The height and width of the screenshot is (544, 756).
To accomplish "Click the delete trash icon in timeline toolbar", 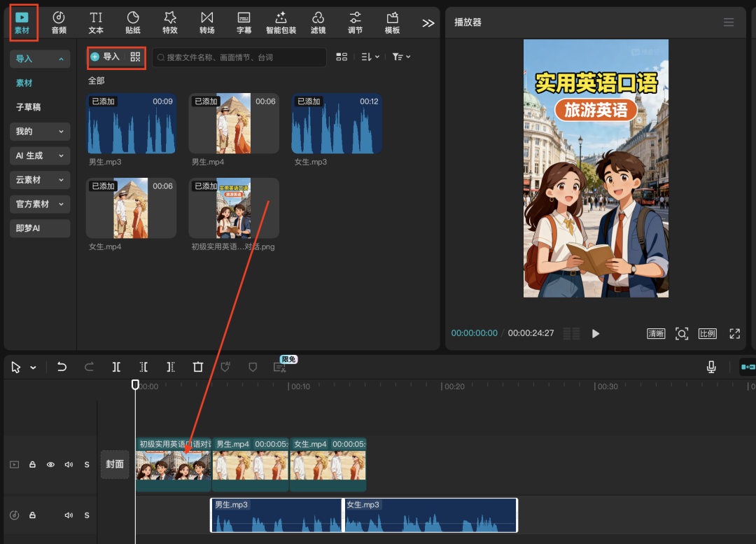I will click(198, 367).
